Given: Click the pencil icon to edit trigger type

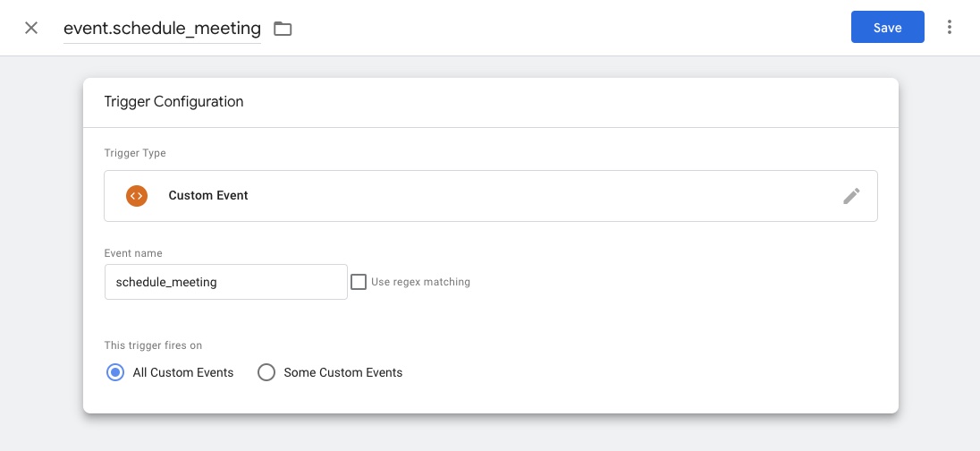Looking at the screenshot, I should point(851,196).
